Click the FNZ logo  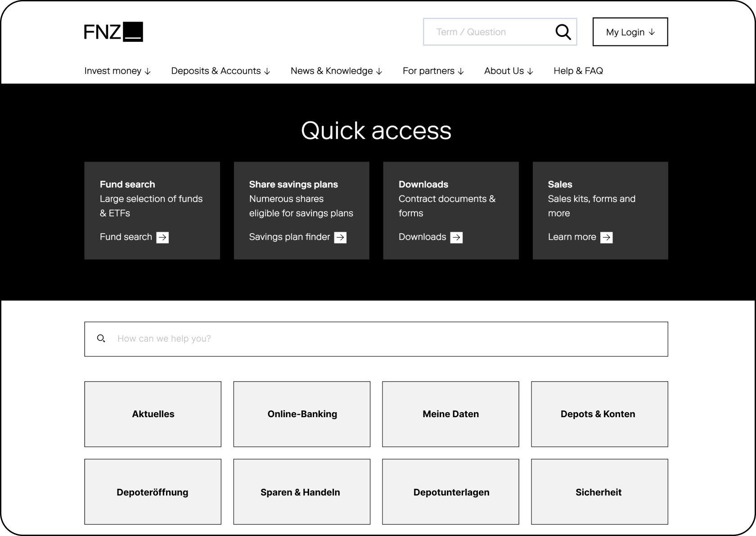[x=113, y=32]
